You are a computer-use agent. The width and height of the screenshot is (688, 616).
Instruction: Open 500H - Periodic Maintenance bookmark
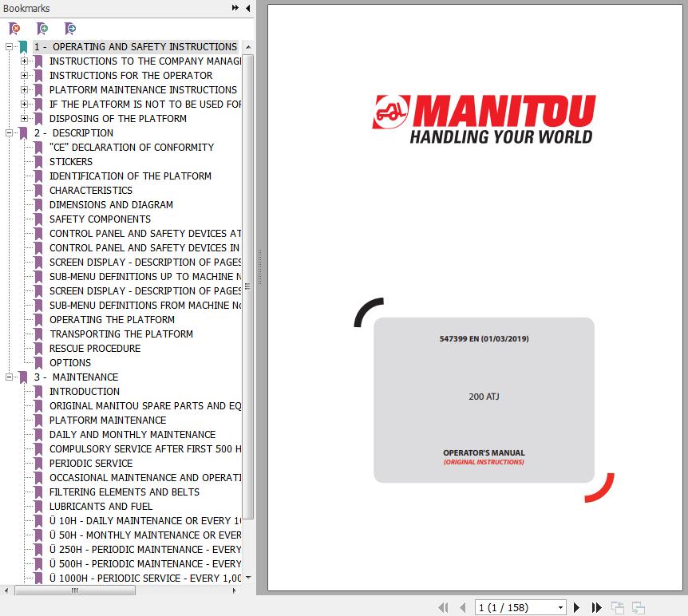(145, 564)
